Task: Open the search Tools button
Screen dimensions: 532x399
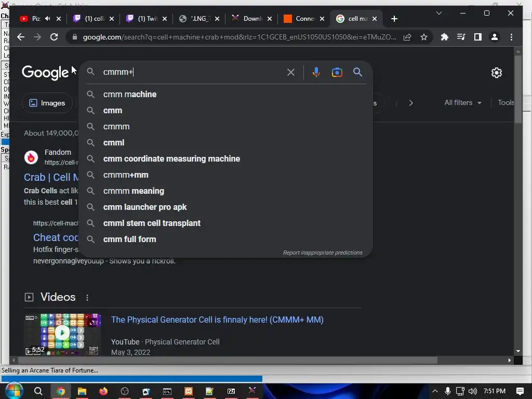Action: pyautogui.click(x=506, y=102)
